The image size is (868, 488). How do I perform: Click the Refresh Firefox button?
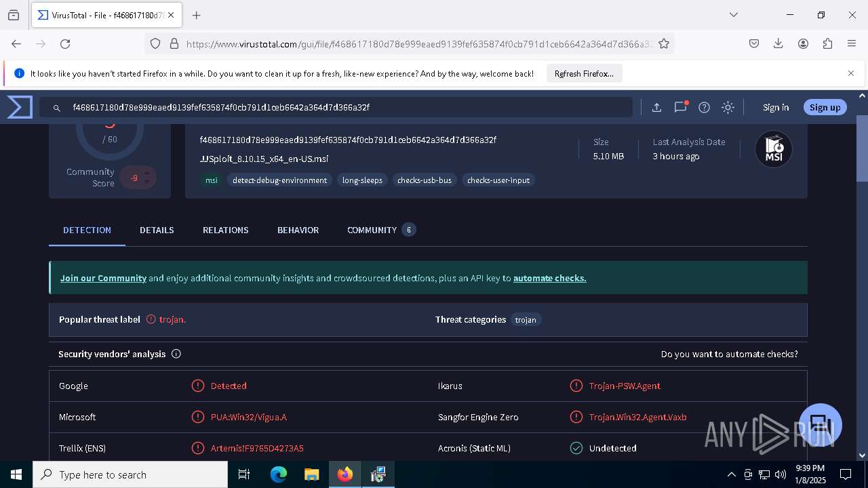584,73
